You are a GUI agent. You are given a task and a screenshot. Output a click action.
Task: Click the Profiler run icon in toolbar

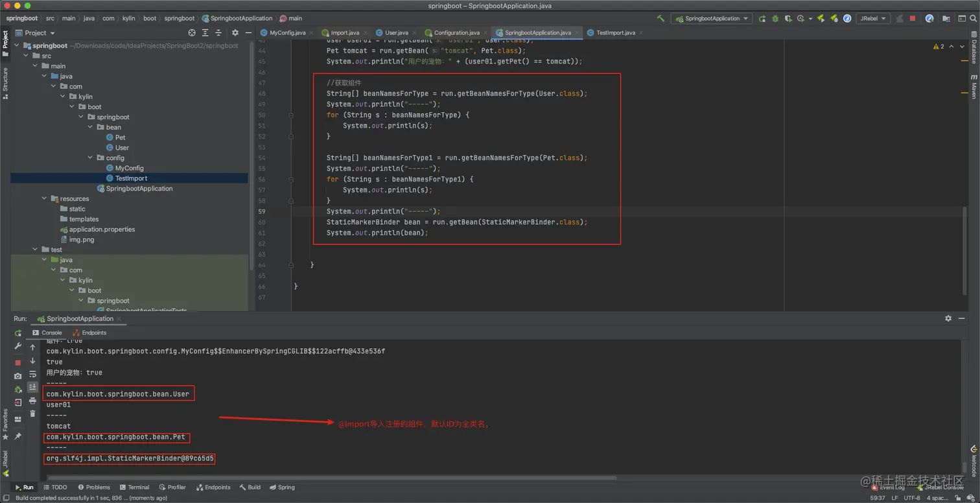coord(800,19)
